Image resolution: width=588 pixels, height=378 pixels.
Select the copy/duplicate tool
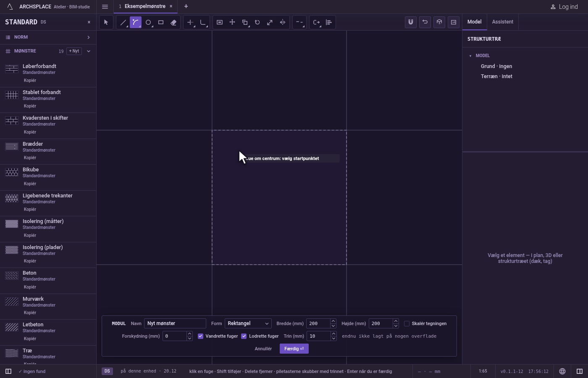[x=245, y=22]
